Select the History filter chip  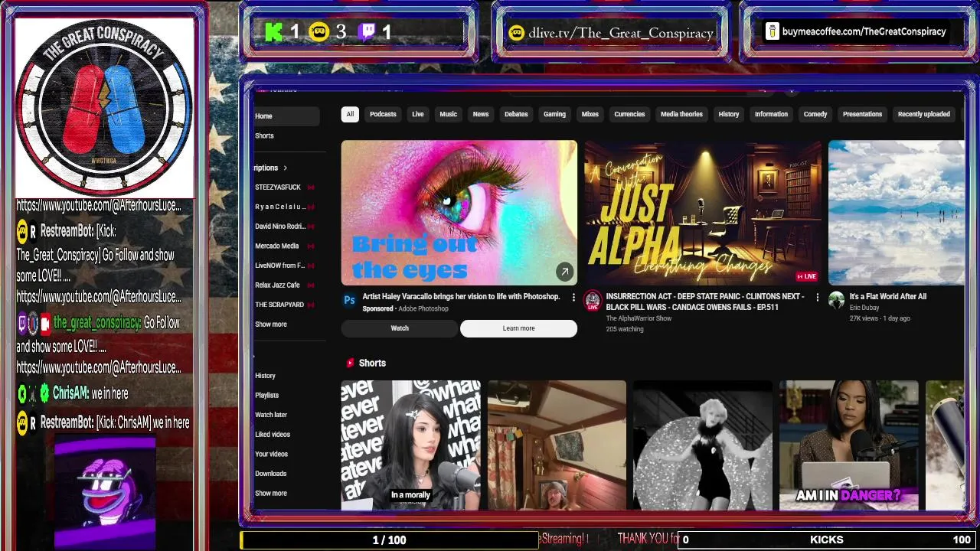(729, 114)
